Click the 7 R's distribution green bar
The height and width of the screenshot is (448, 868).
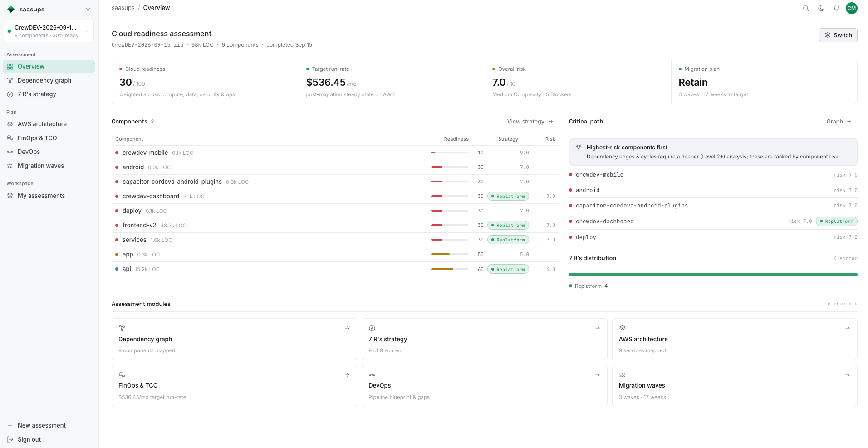coord(713,275)
